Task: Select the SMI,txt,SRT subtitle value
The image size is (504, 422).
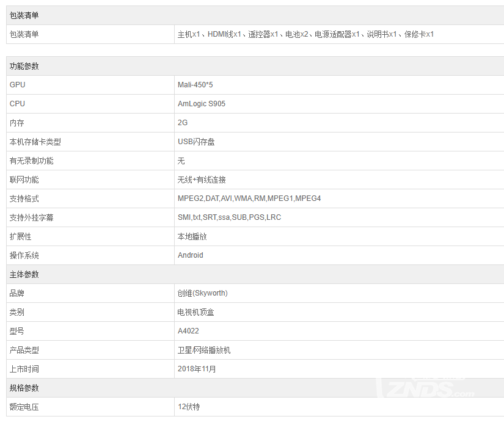Action: pos(229,217)
